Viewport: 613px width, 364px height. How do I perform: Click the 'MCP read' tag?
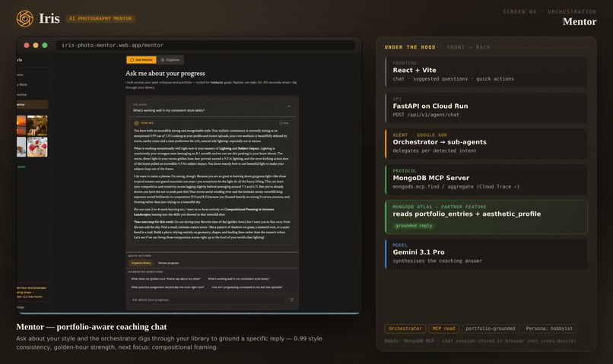(443, 328)
